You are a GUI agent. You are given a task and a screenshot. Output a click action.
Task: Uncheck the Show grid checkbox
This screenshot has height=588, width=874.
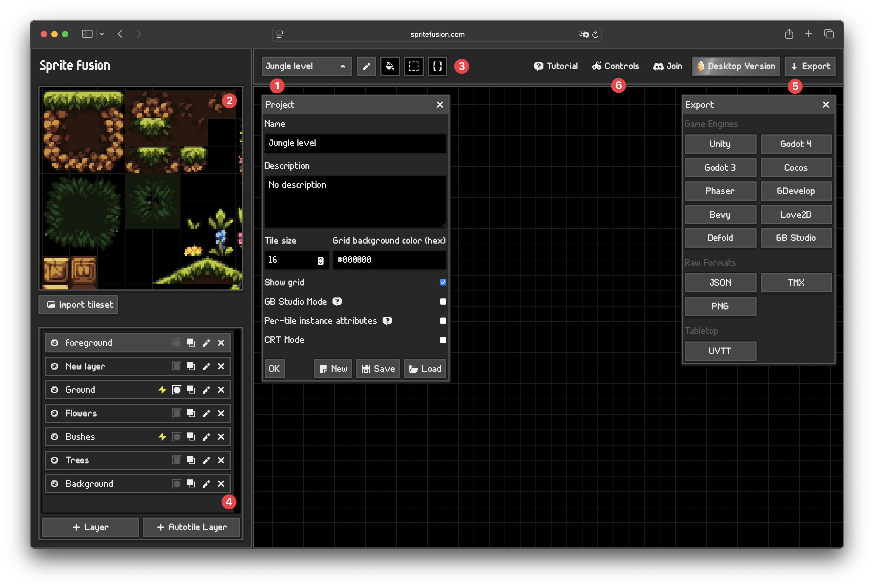443,282
